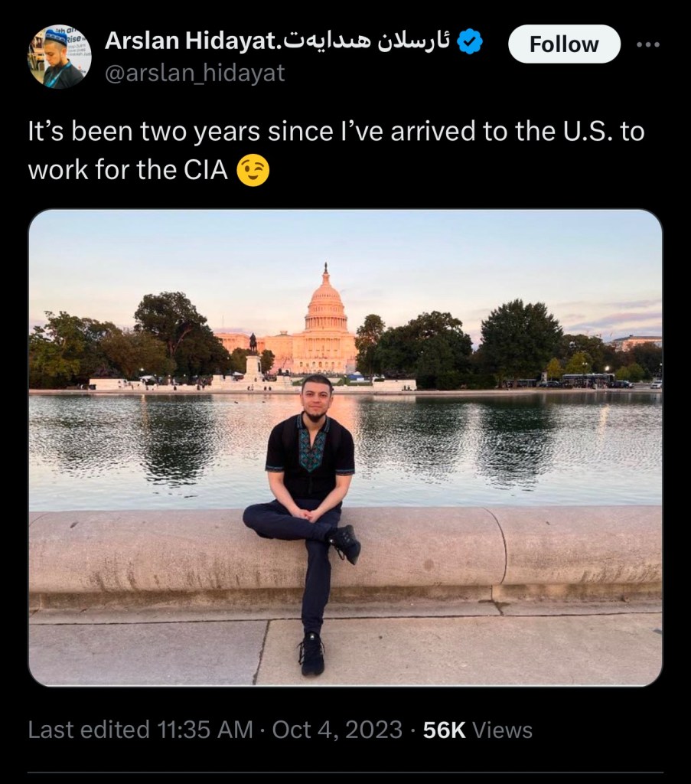Open the three-dot more options menu

[x=647, y=44]
